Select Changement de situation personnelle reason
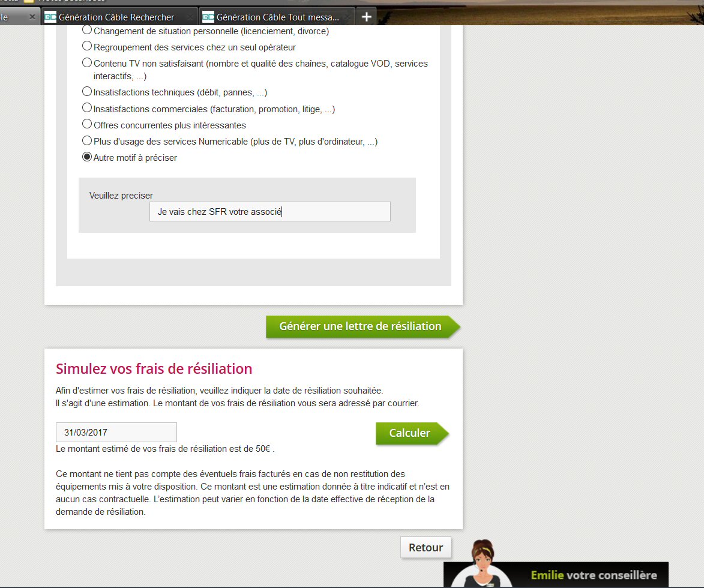The image size is (704, 588). click(x=87, y=29)
